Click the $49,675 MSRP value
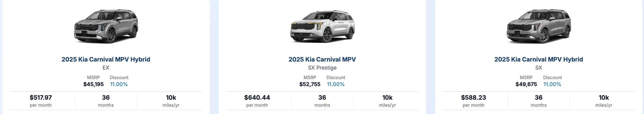Viewport: 644px width, 114px height. 526,84
